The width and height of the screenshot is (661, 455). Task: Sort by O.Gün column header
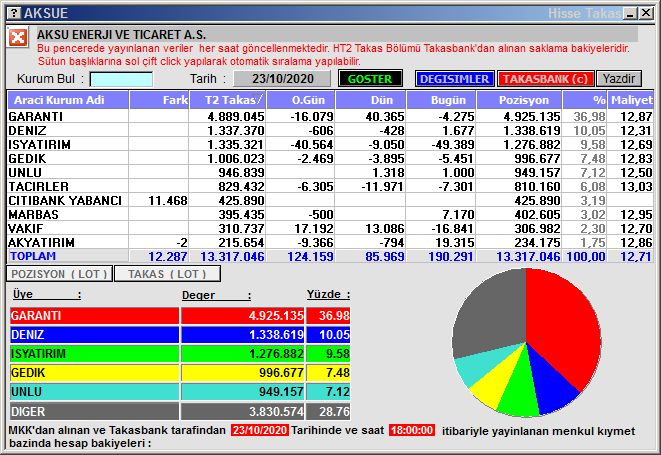[x=301, y=100]
